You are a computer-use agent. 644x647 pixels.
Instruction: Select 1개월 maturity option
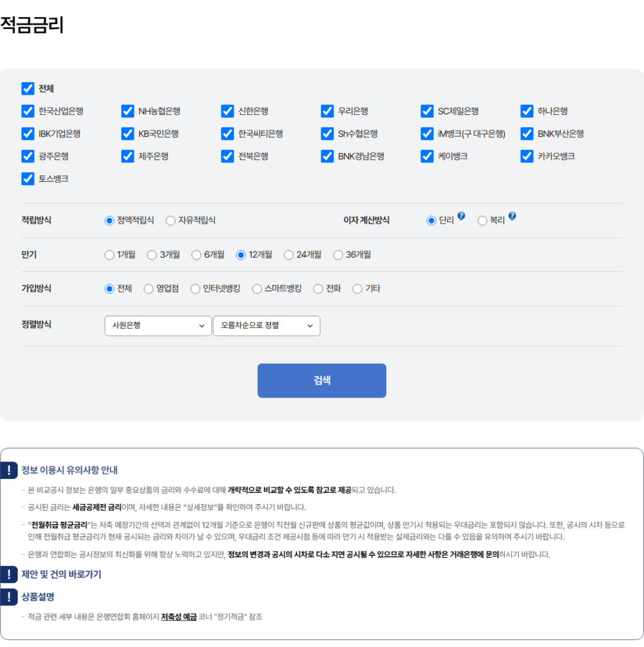pos(109,255)
